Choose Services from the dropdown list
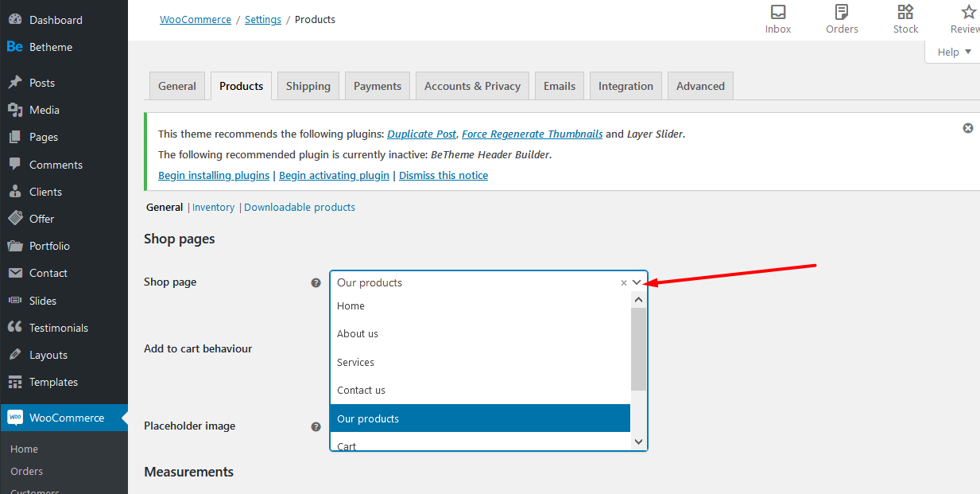Viewport: 980px width, 494px height. 480,362
